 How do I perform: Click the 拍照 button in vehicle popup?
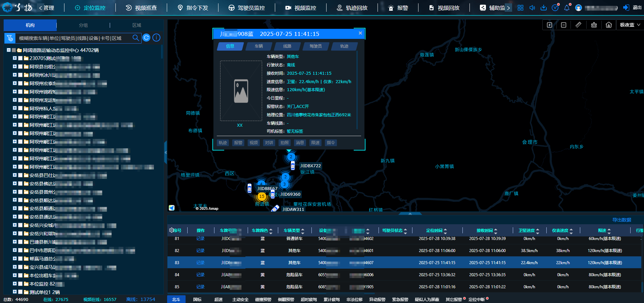[284, 143]
